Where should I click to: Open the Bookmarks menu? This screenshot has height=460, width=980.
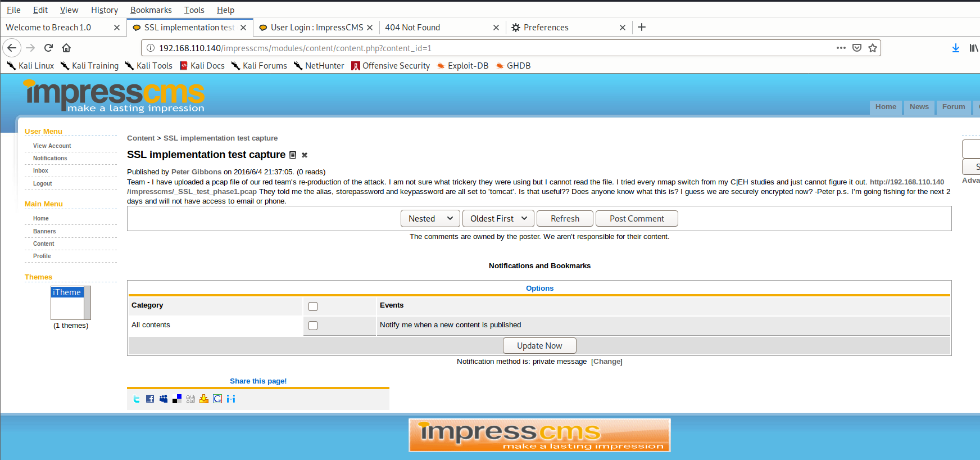tap(151, 10)
